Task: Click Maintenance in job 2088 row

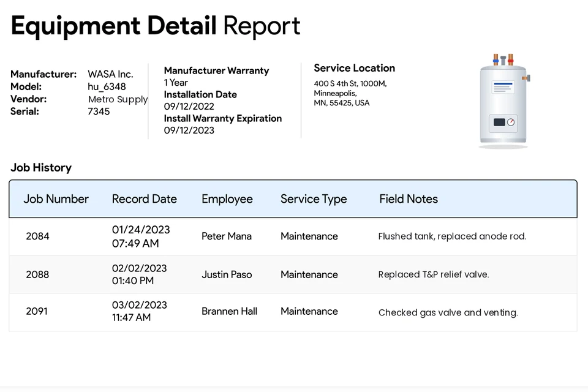Action: pos(309,274)
